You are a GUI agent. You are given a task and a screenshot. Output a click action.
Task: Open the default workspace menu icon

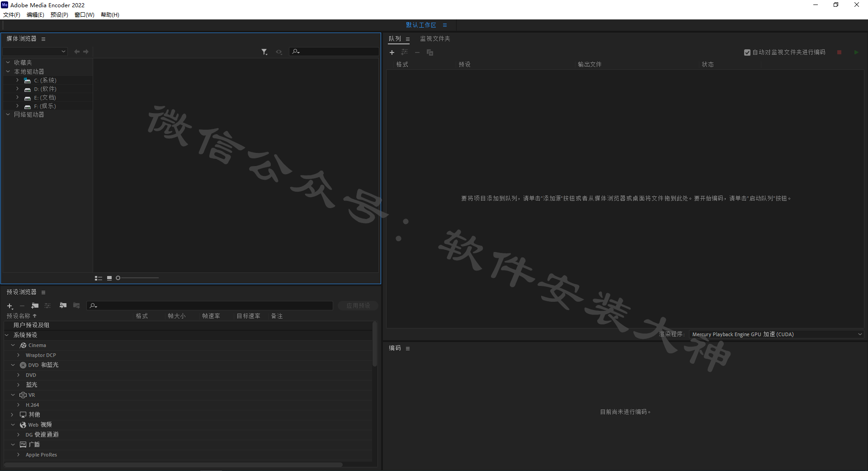pos(445,25)
